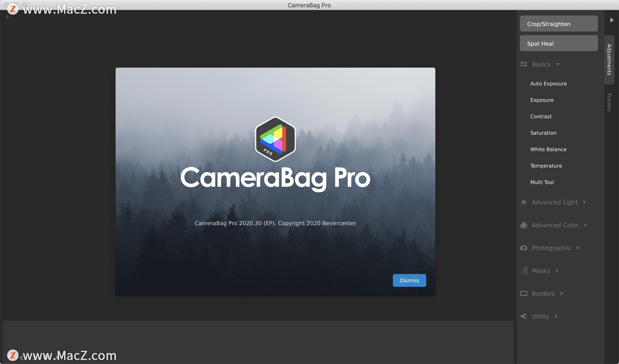Add the Auto Exposure adjustment
The height and width of the screenshot is (364, 619).
548,84
